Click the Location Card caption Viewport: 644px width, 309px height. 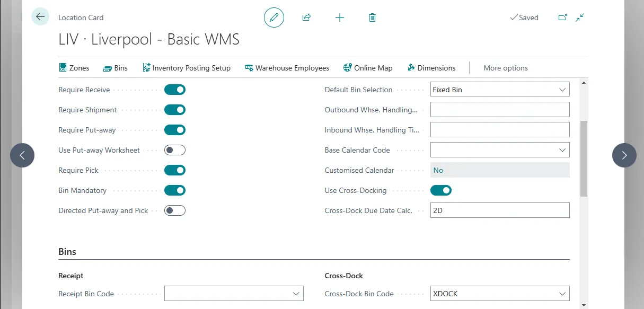tap(81, 17)
